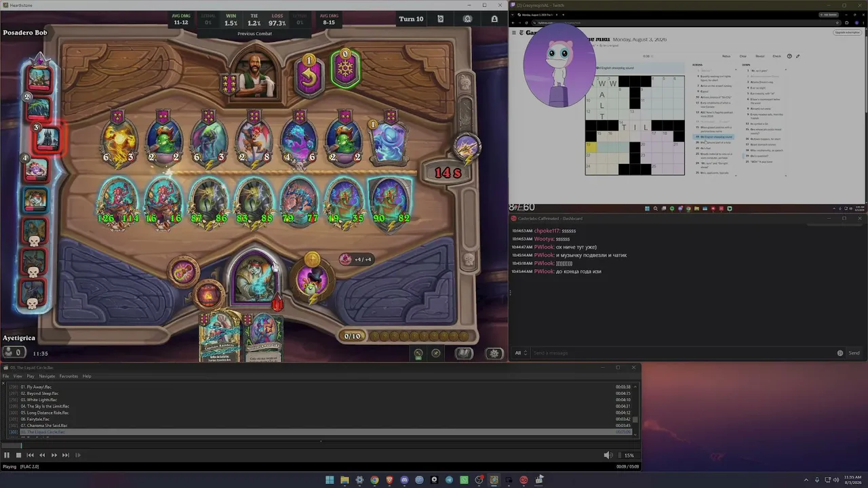Skip to next track in music player

point(66,455)
